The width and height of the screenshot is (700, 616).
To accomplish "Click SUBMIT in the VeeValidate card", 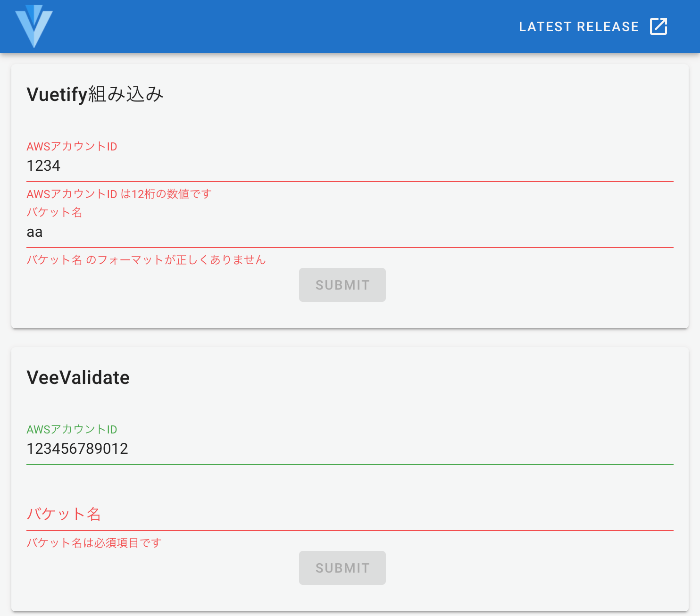I will 342,568.
